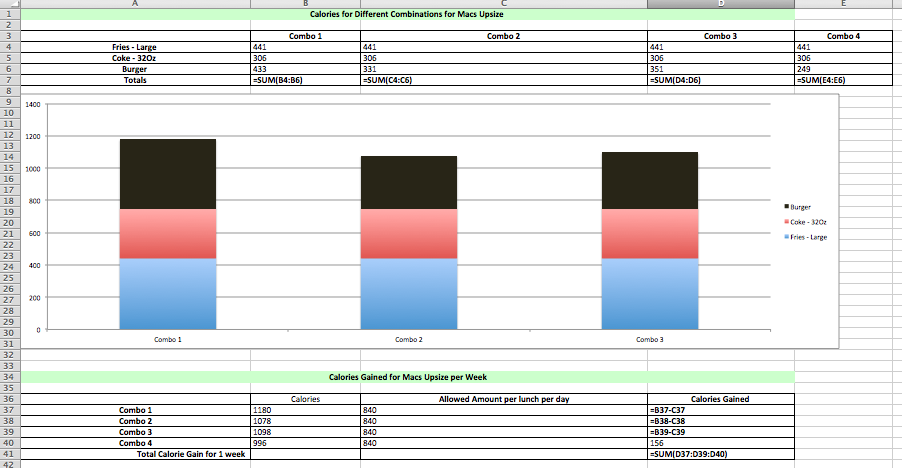902x468 pixels.
Task: Select the 'Combo 4' label in row 40
Action: pyautogui.click(x=136, y=443)
